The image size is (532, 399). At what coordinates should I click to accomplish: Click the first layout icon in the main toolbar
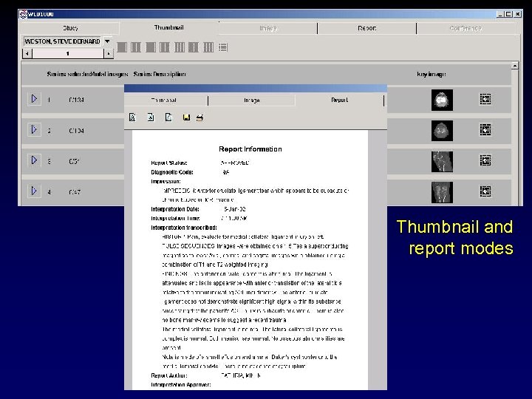(122, 47)
